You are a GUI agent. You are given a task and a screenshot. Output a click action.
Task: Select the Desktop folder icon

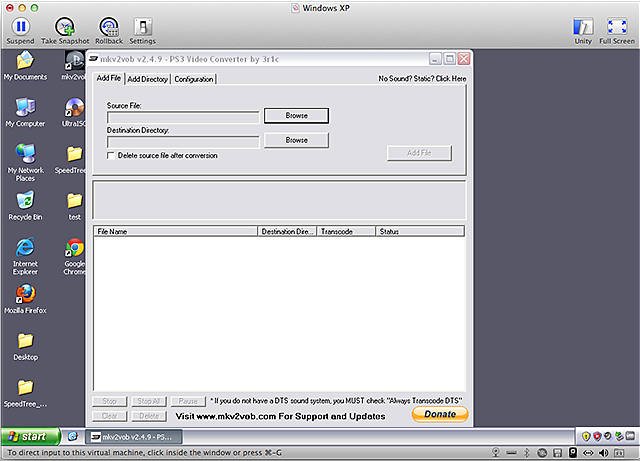25,346
